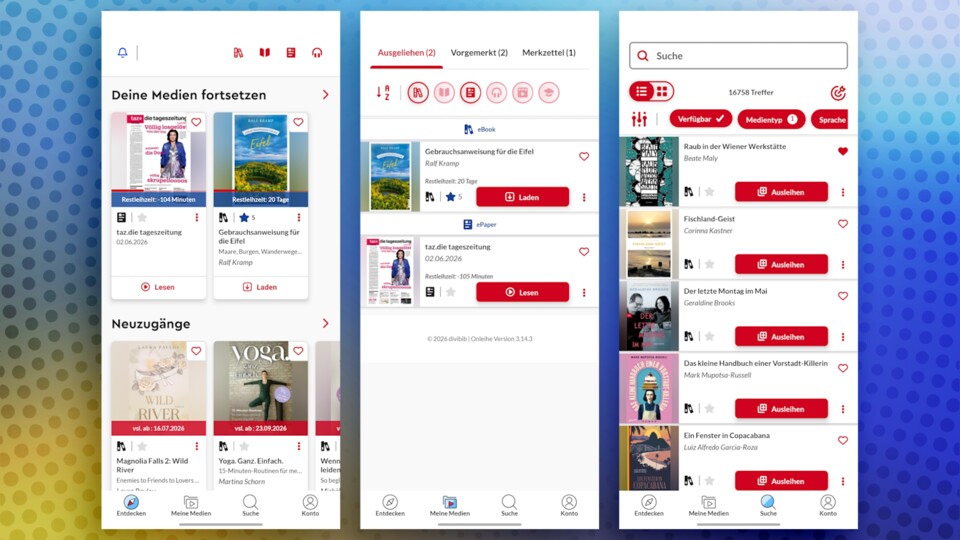Select Entdecken in third screen nav
960x540 pixels.
click(649, 506)
